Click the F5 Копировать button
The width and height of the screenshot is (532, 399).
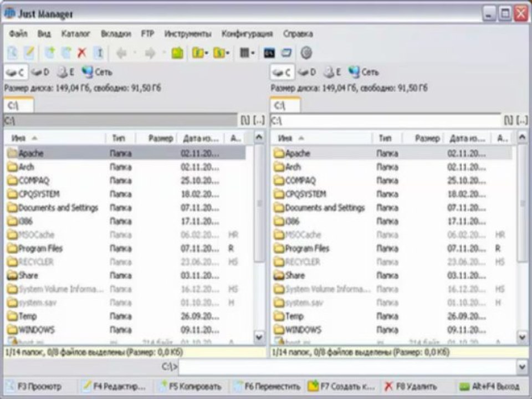pos(191,386)
